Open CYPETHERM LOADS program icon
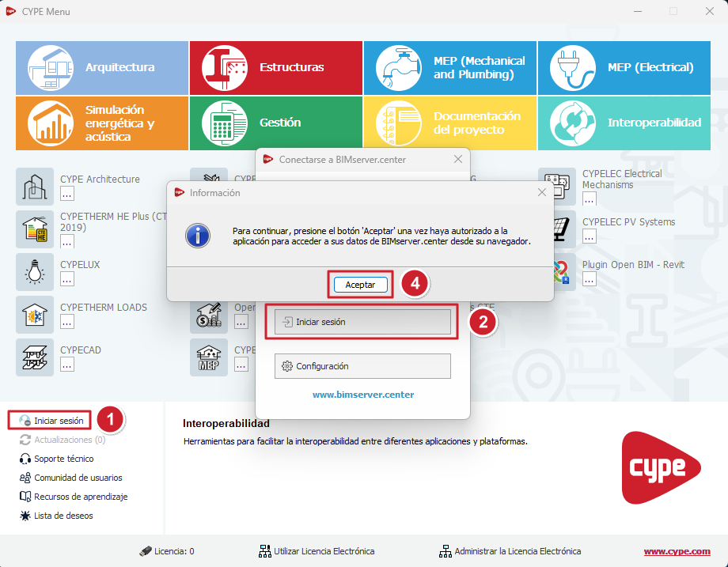The width and height of the screenshot is (728, 567). pyautogui.click(x=35, y=315)
